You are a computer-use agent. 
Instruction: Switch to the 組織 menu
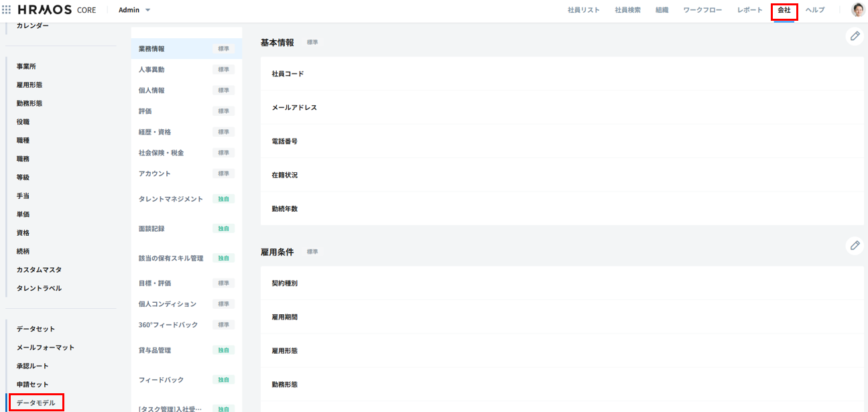662,10
